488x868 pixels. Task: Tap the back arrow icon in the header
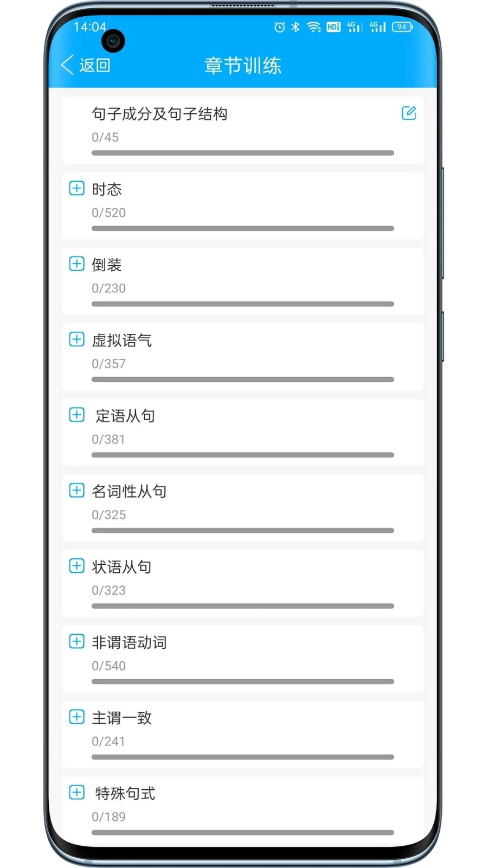pyautogui.click(x=66, y=64)
